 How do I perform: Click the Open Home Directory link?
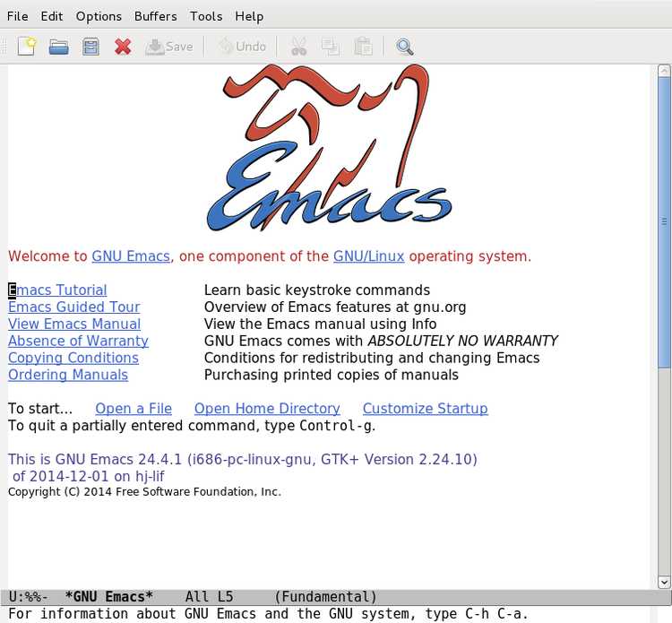267,409
